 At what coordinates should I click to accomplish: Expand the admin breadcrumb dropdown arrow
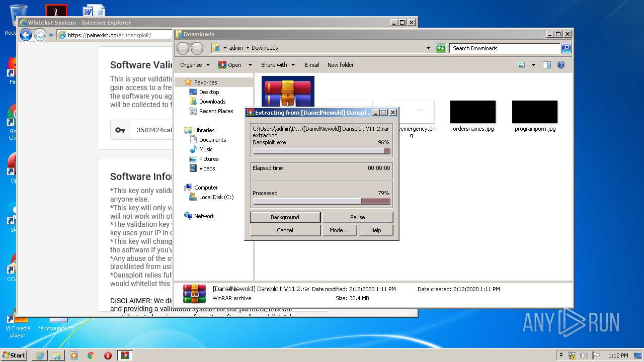click(248, 48)
